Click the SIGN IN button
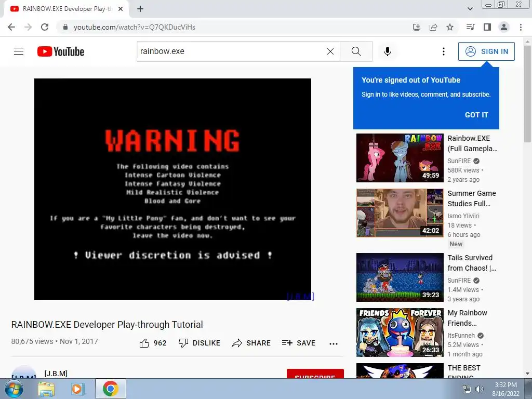The width and height of the screenshot is (532, 399). coord(486,51)
